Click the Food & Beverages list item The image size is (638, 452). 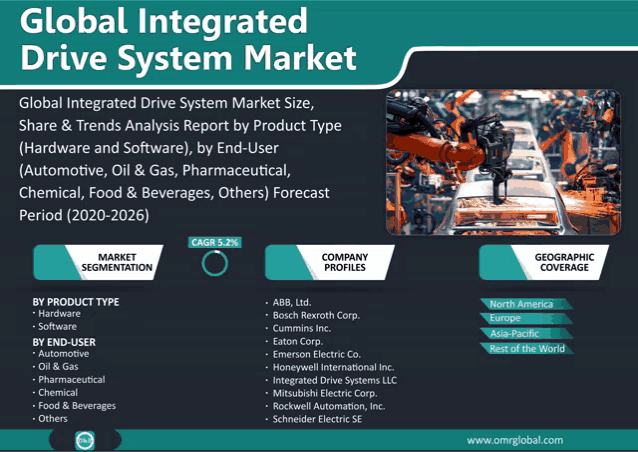[77, 406]
